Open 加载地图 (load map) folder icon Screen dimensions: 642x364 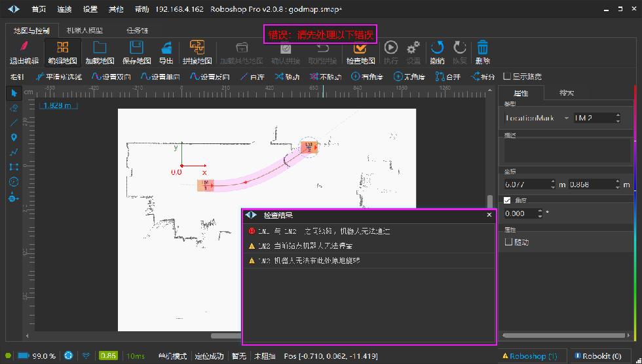point(100,47)
